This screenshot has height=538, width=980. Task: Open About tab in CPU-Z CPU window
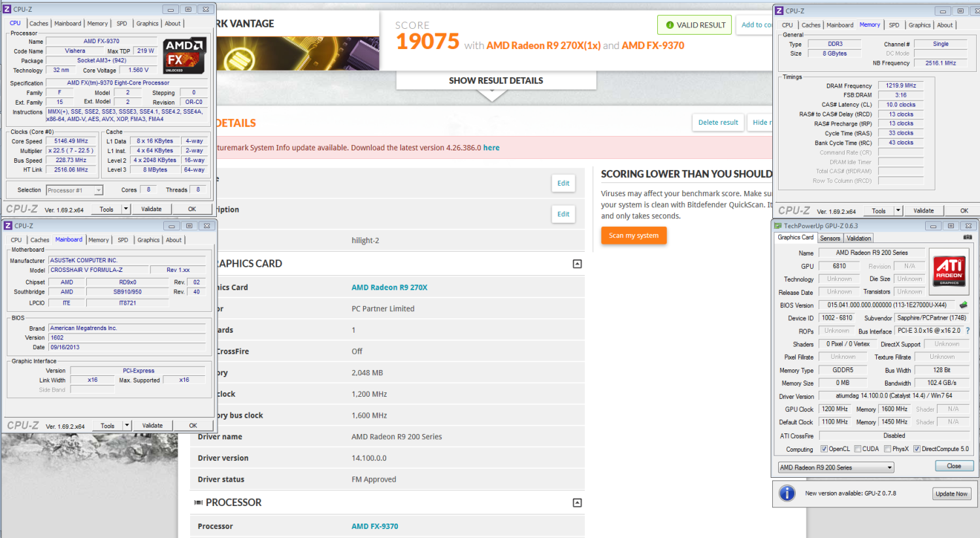point(172,24)
